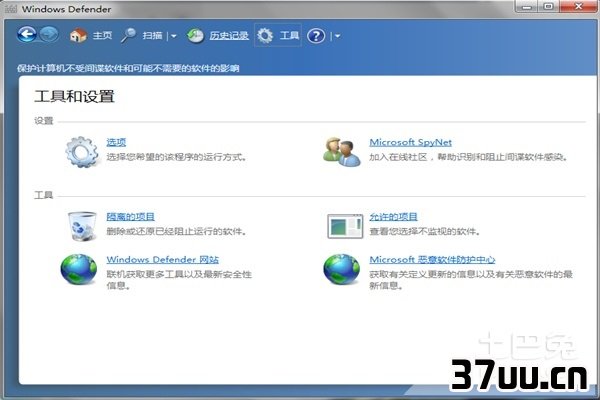Click the recycle bin quarantine icon
Image resolution: width=600 pixels, height=400 pixels.
(x=82, y=226)
